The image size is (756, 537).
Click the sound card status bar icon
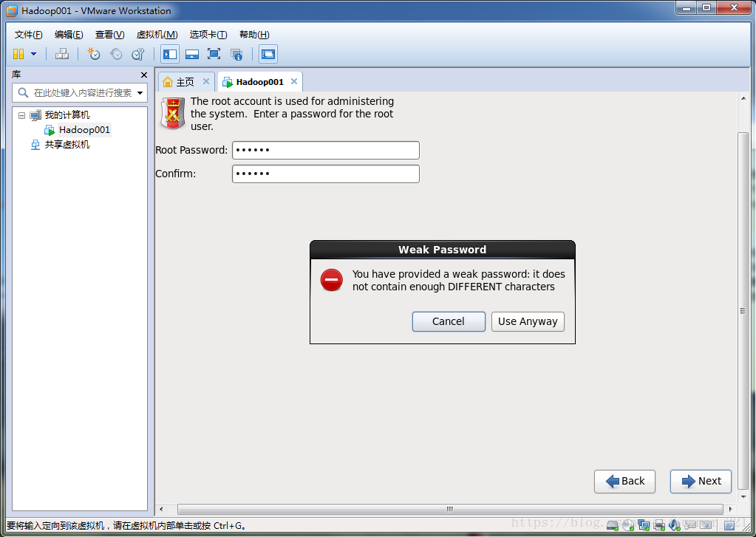[x=675, y=524]
